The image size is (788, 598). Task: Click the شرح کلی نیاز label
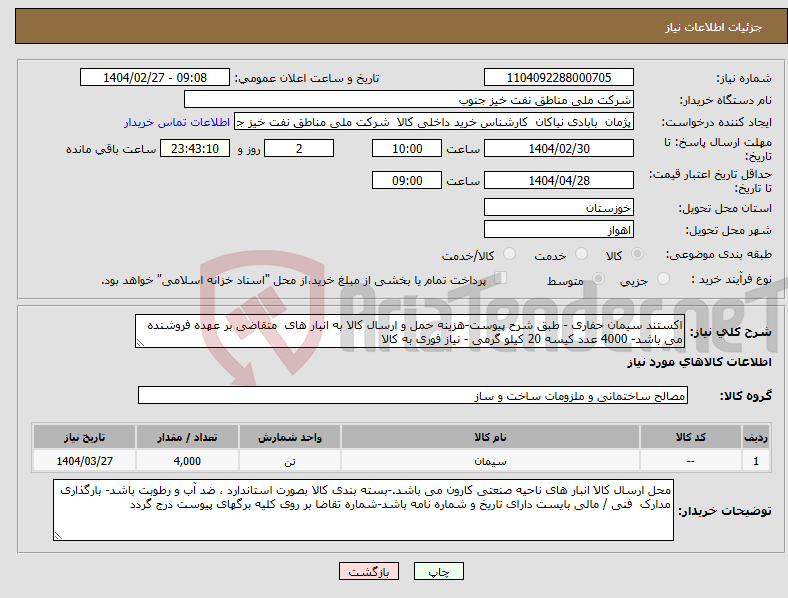[x=730, y=332]
